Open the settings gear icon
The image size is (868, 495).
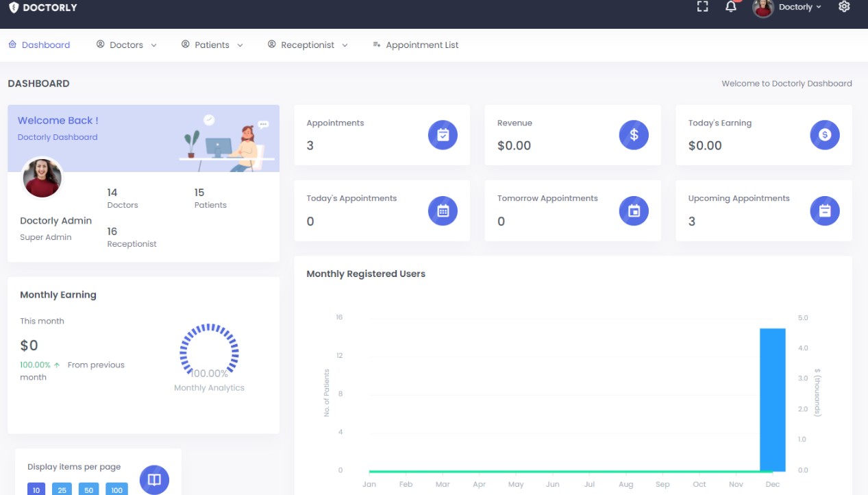[843, 7]
